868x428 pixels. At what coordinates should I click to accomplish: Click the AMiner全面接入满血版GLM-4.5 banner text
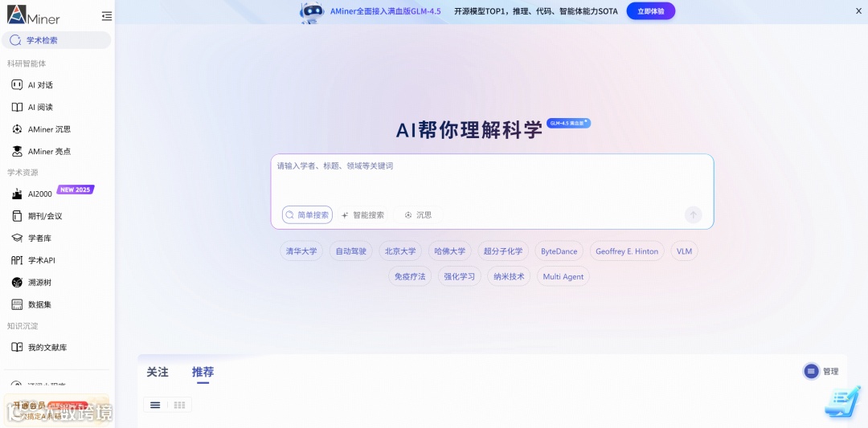[x=385, y=11]
